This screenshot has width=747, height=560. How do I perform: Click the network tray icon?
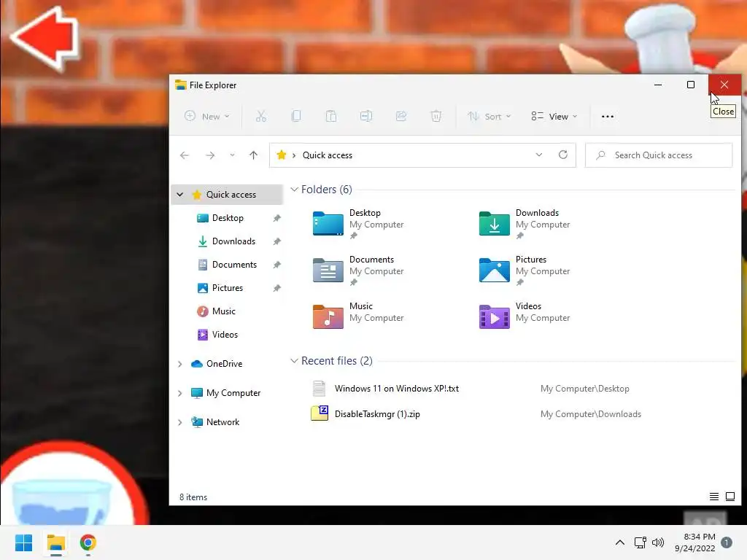640,542
